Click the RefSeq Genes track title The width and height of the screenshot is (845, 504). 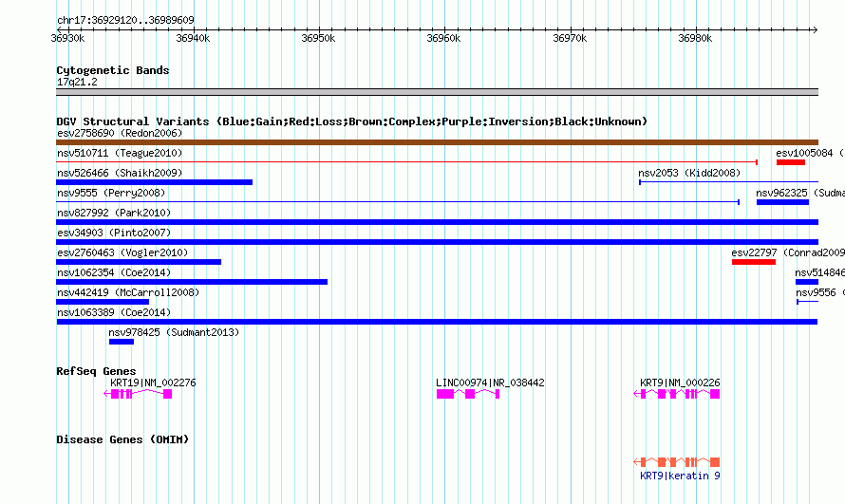point(96,371)
